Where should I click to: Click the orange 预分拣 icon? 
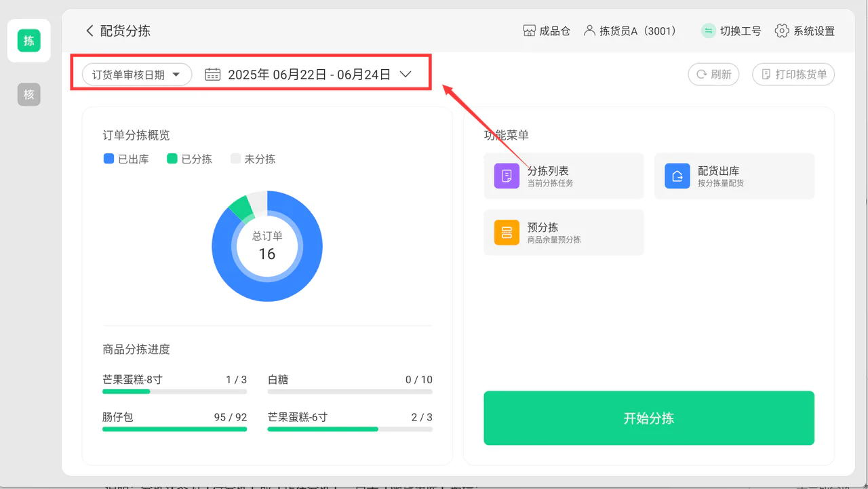click(x=507, y=233)
